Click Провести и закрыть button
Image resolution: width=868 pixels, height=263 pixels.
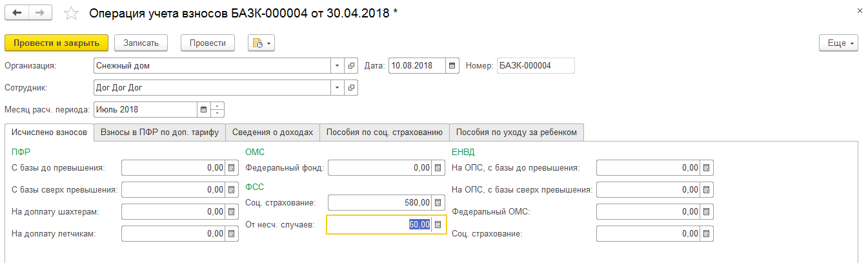56,43
